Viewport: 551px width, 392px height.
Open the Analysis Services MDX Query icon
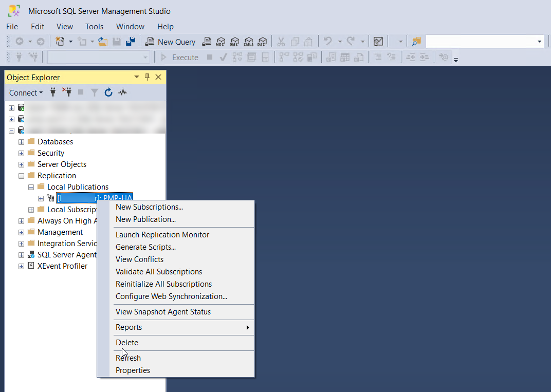tap(221, 42)
